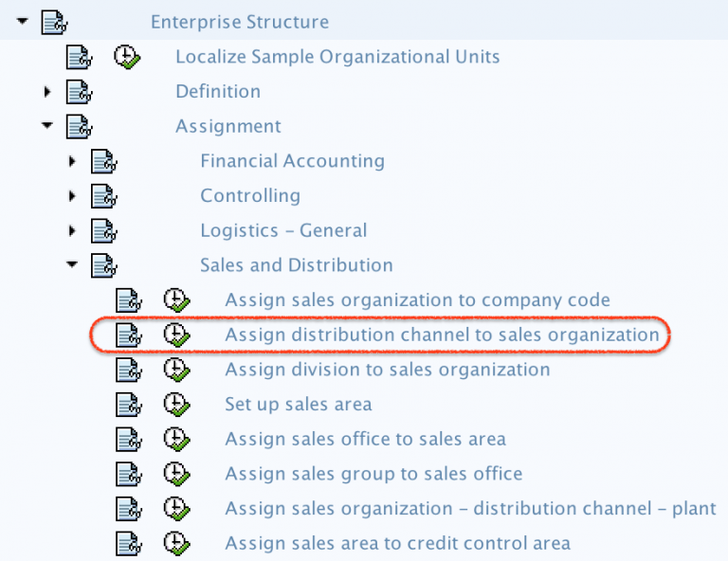
Task: Open documentation for Assign division to sales organization
Action: 129,370
